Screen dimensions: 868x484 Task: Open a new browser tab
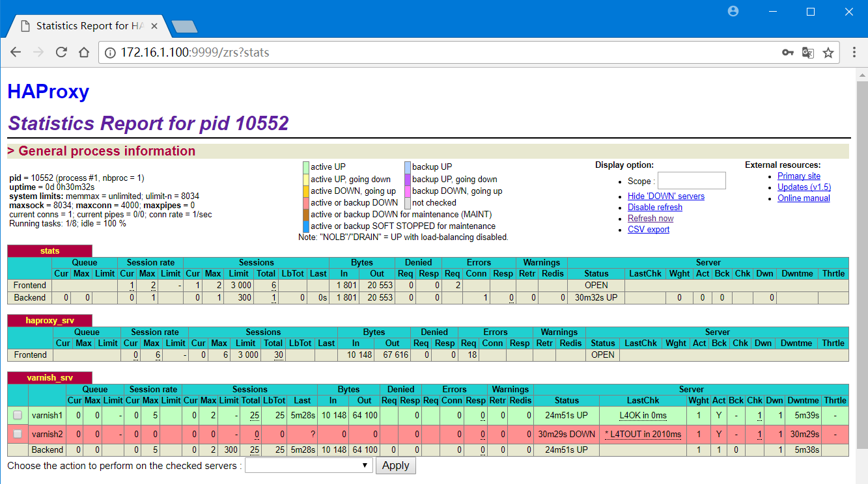184,27
